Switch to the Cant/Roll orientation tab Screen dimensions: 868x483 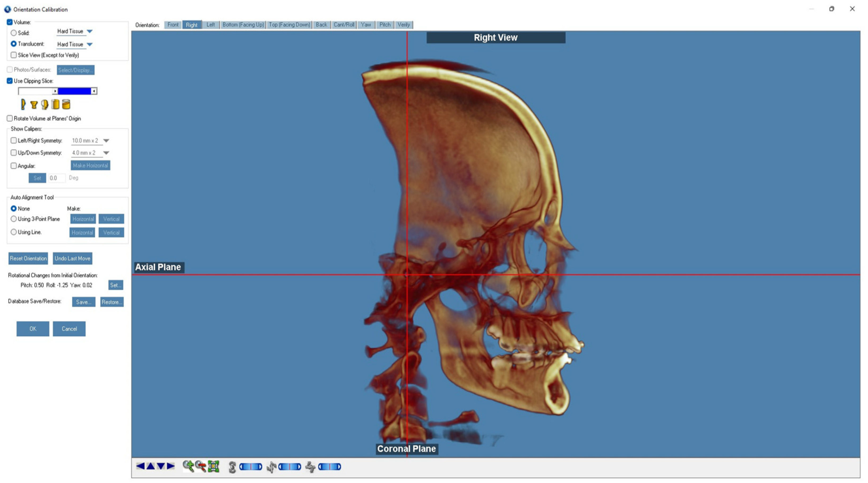[x=344, y=25]
